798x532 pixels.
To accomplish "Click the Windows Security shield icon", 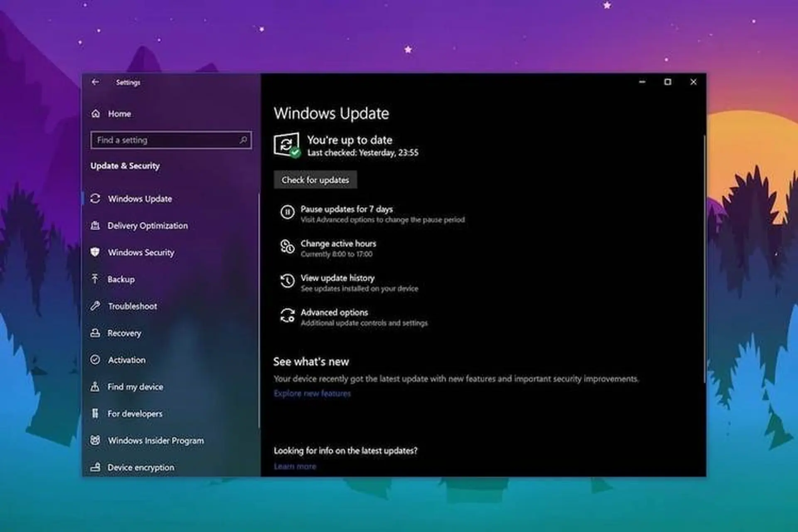I will (x=95, y=252).
